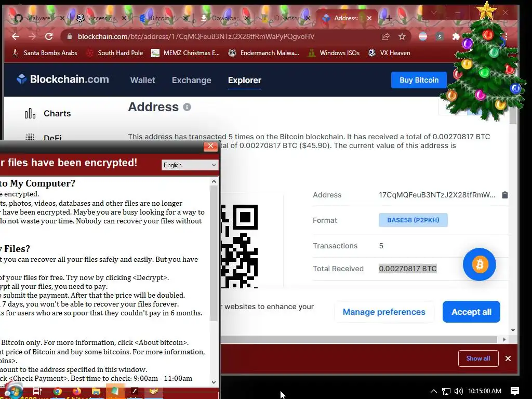Show hidden tray icons chevron

point(434,391)
